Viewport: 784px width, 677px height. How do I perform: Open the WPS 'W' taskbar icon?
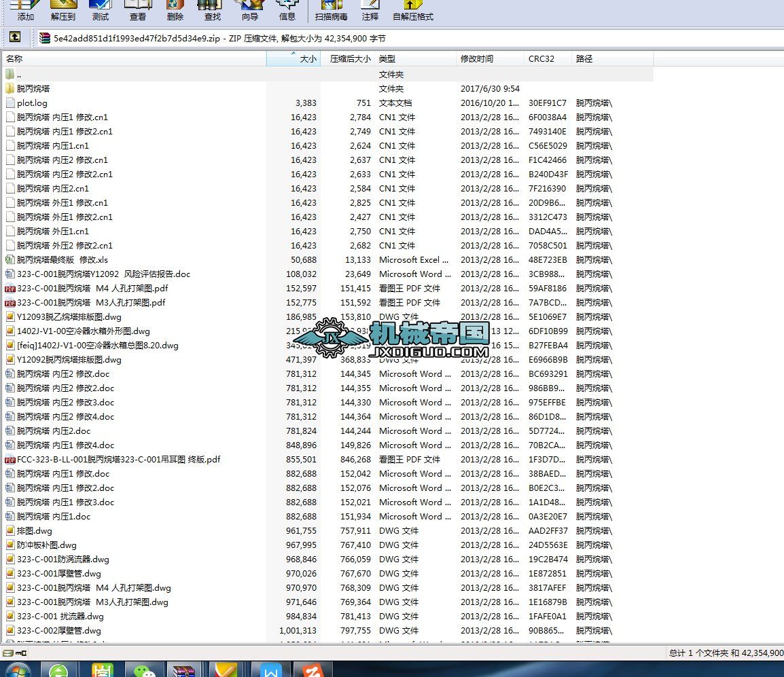270,670
